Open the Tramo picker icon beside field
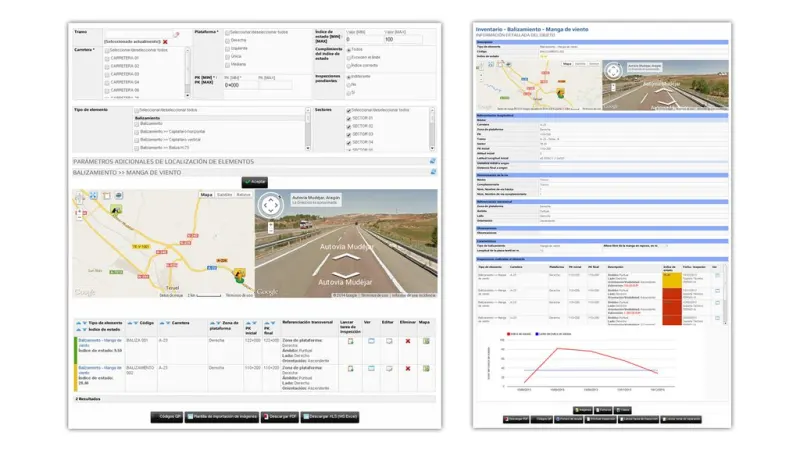The image size is (800, 450). pyautogui.click(x=176, y=35)
